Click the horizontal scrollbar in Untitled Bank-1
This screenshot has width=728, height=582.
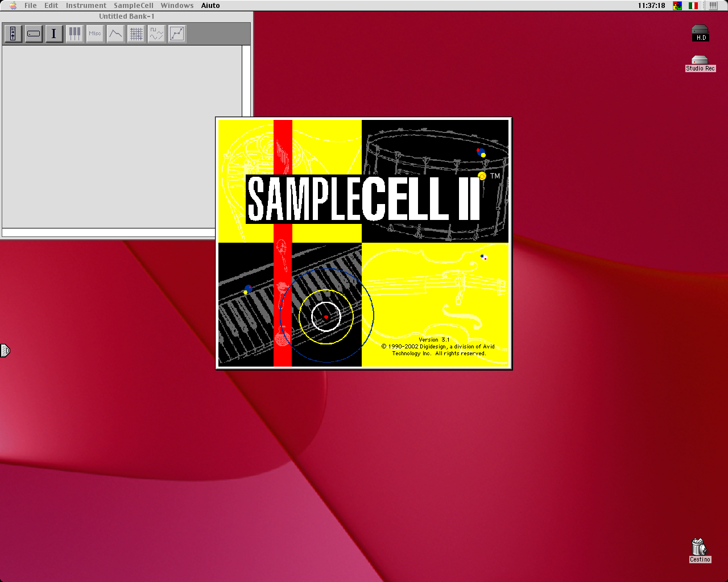[109, 232]
